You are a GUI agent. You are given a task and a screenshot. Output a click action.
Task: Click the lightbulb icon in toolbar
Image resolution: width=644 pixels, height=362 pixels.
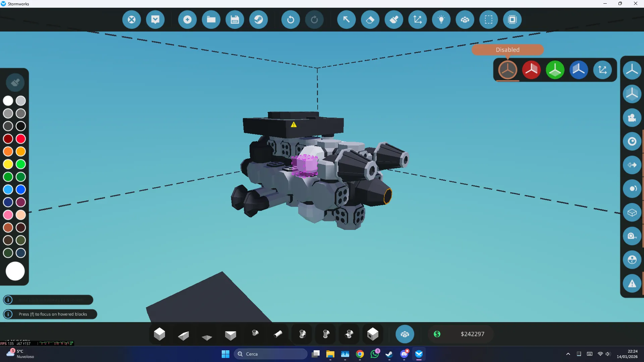(x=441, y=19)
